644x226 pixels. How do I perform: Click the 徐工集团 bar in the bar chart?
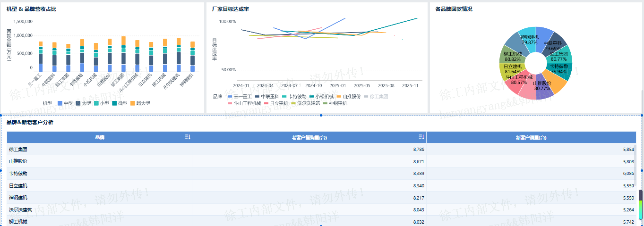pos(123,54)
